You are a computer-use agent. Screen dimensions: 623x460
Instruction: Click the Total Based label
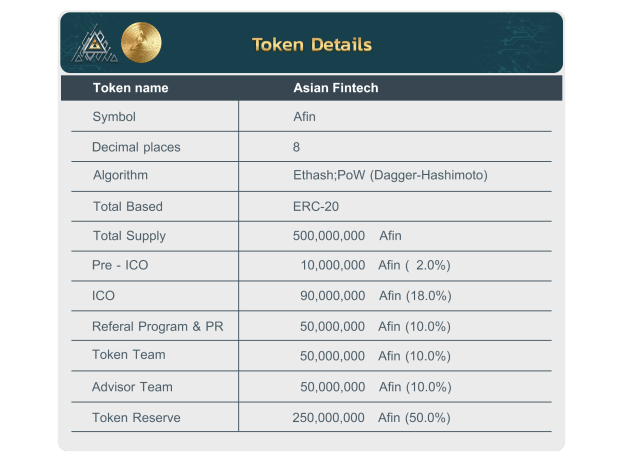click(128, 207)
